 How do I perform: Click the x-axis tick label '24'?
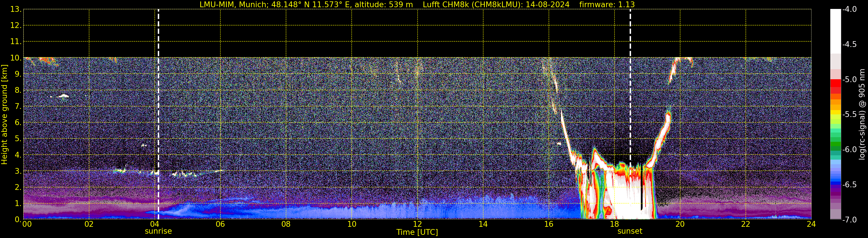point(811,224)
